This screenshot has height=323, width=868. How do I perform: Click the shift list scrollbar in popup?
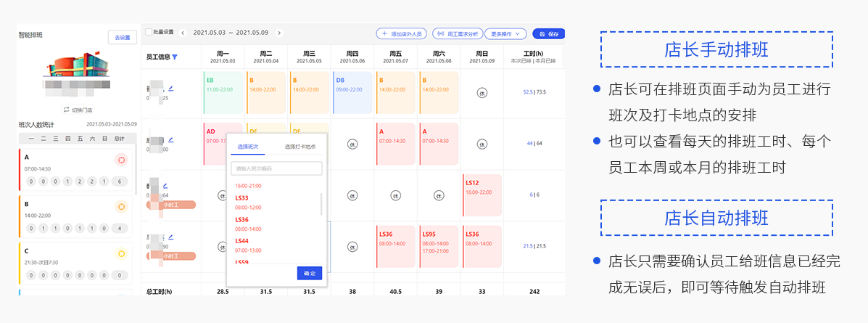(321, 203)
